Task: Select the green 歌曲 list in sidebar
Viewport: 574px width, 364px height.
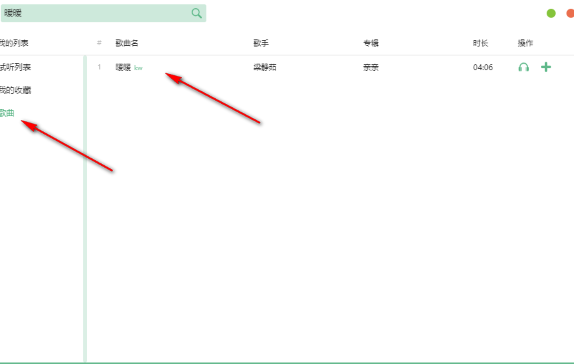Action: coord(7,113)
